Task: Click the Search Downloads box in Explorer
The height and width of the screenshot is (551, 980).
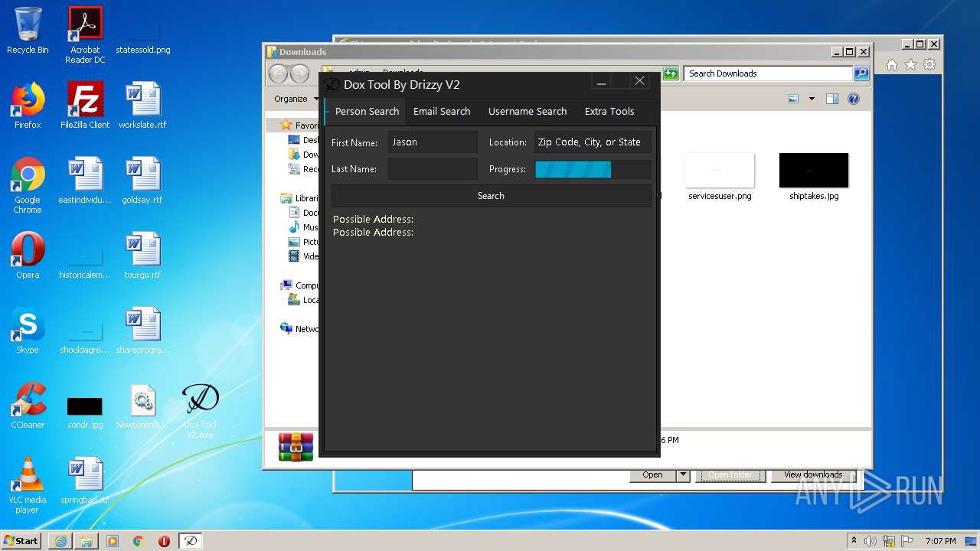Action: click(768, 73)
